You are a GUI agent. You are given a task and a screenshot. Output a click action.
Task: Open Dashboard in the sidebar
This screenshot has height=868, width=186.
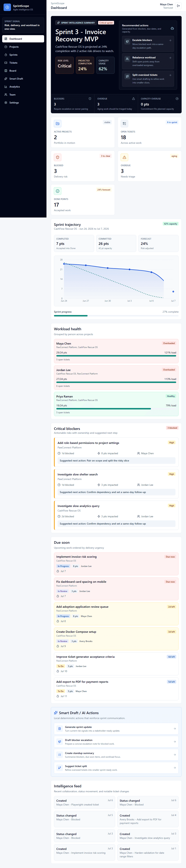click(23, 39)
